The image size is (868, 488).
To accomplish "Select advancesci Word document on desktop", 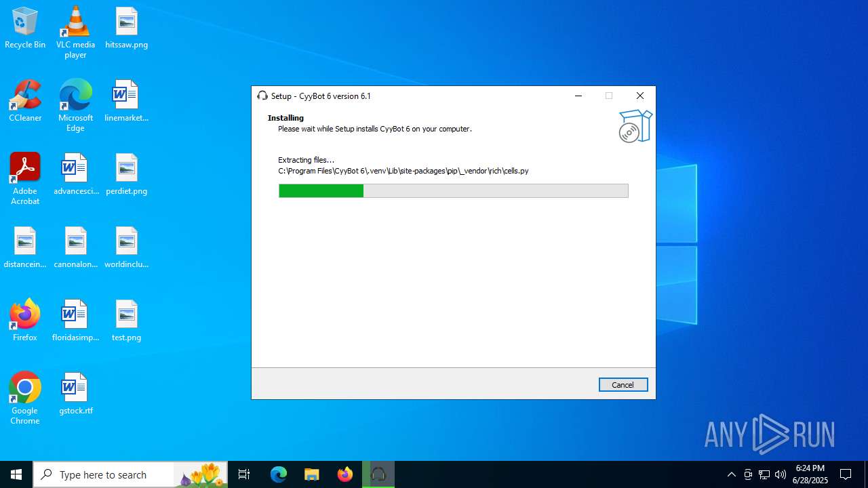I will tap(75, 175).
